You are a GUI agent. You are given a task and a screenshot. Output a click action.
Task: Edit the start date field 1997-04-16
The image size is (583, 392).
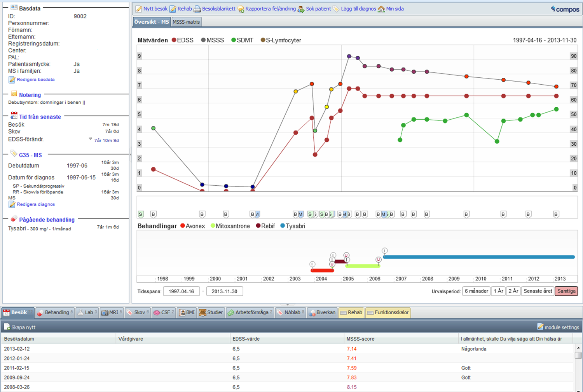click(182, 291)
